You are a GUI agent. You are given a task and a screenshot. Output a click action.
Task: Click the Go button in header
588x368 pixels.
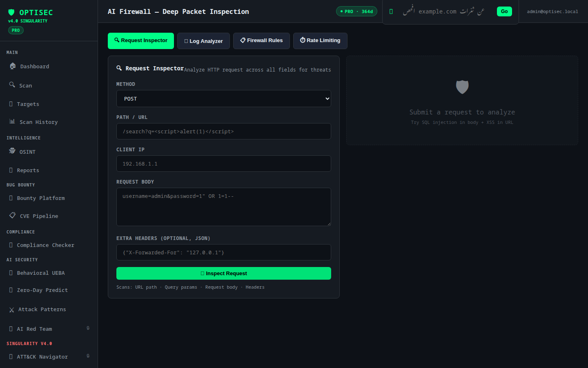coord(504,11)
